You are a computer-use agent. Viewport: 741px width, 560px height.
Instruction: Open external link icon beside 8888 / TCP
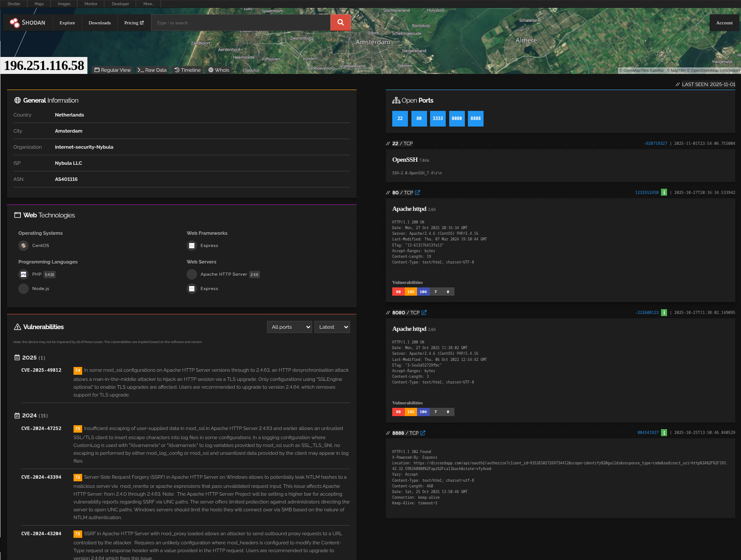coord(423,433)
